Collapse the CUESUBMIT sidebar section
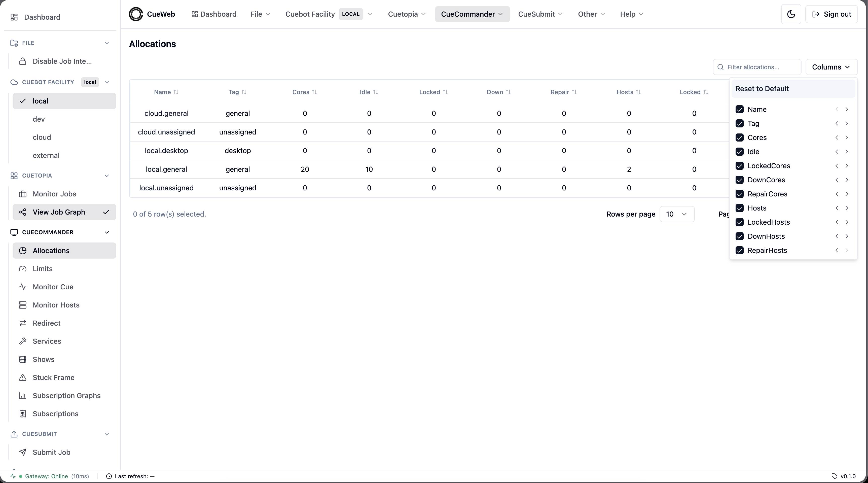The width and height of the screenshot is (868, 483). coord(107,434)
